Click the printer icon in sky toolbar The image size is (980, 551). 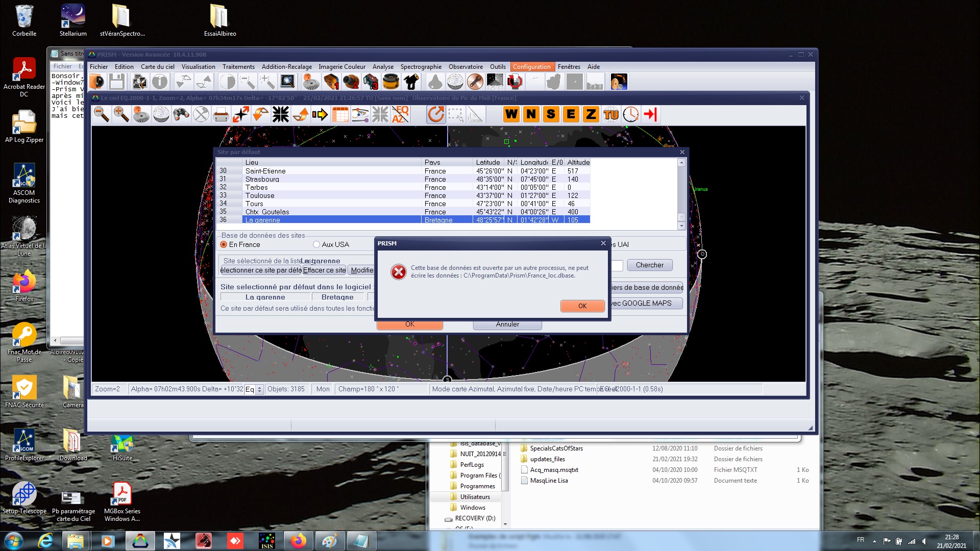tap(220, 115)
